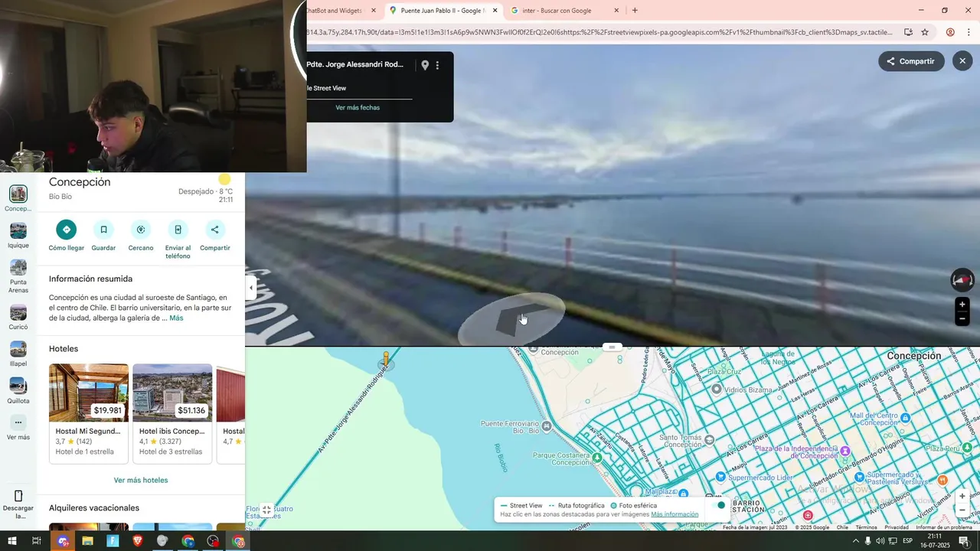The image size is (980, 551).
Task: Close the inter - Buscar con Google tab
Action: click(616, 11)
